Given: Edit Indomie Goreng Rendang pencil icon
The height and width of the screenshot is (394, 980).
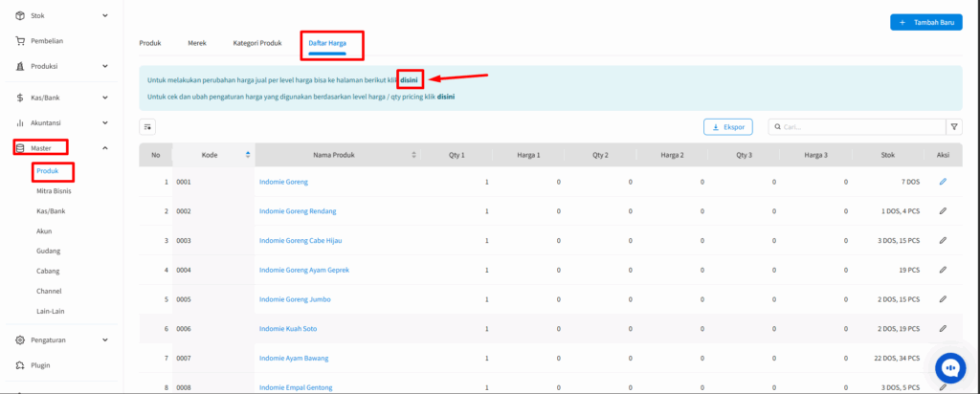Looking at the screenshot, I should tap(943, 211).
